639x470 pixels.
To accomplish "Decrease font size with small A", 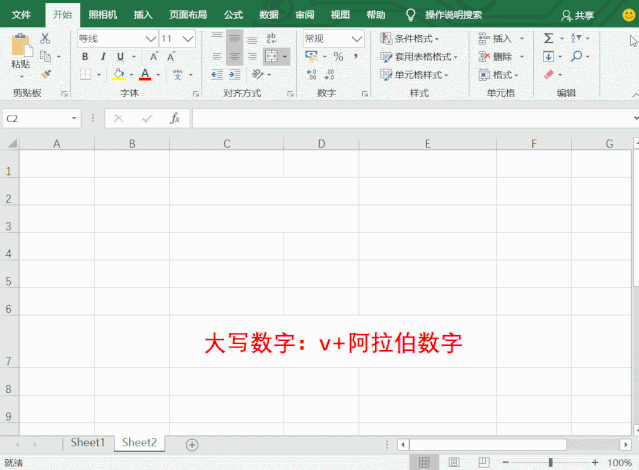I will (171, 57).
